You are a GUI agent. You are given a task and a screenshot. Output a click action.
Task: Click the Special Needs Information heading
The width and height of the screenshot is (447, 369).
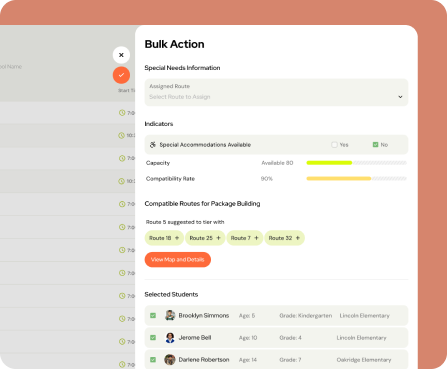click(x=182, y=68)
